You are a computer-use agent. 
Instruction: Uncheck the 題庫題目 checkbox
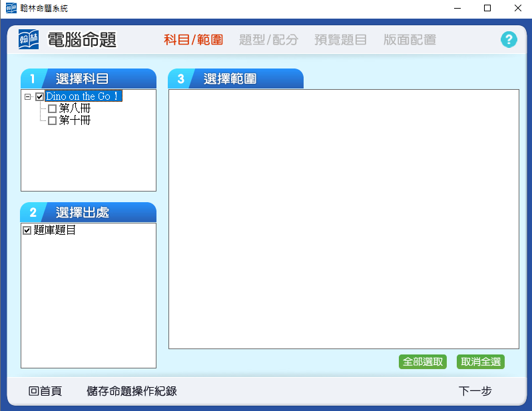tap(27, 231)
